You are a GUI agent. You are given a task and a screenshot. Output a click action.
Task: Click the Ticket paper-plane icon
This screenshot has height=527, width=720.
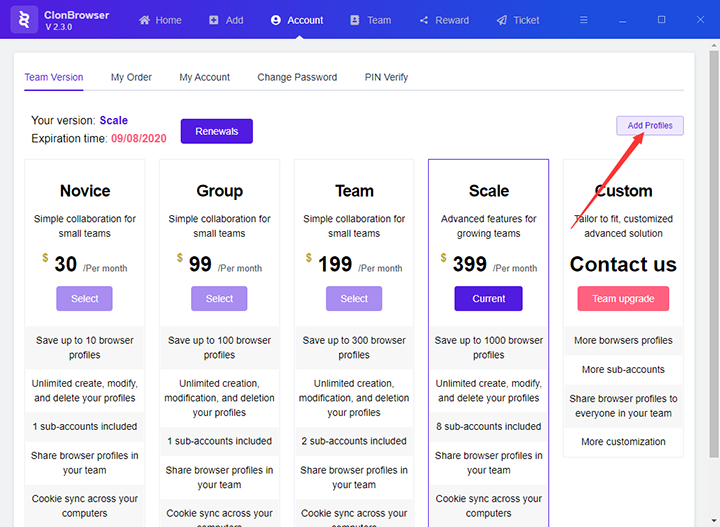click(x=502, y=20)
